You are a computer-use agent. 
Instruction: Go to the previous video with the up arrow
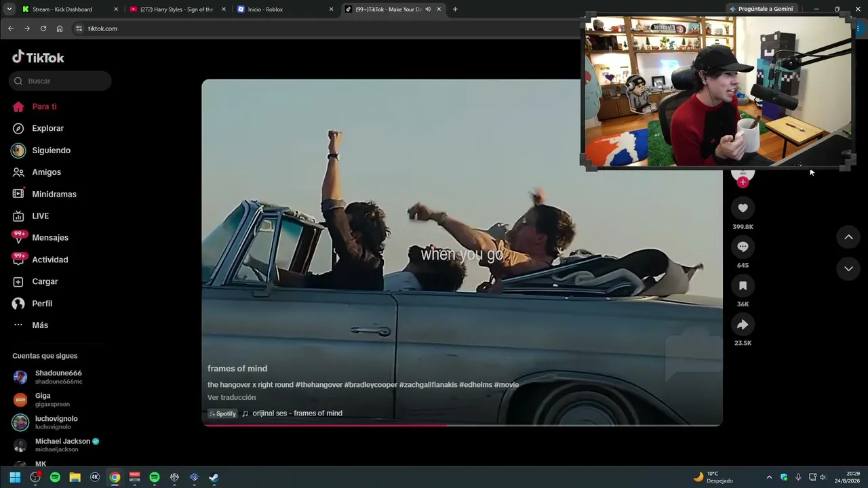click(x=848, y=237)
